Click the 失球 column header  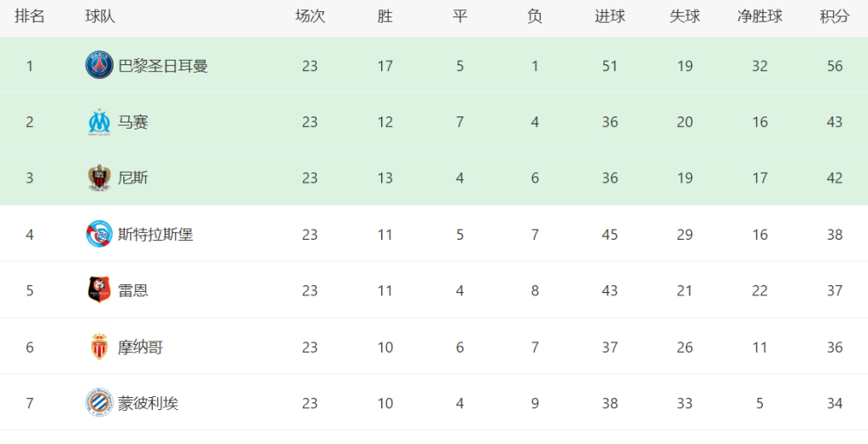click(x=685, y=17)
